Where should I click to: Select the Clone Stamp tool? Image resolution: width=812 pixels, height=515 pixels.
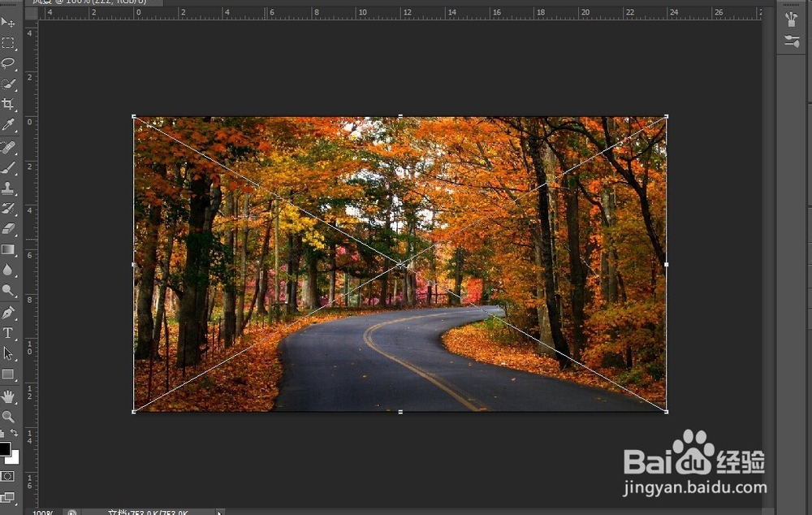pyautogui.click(x=8, y=188)
